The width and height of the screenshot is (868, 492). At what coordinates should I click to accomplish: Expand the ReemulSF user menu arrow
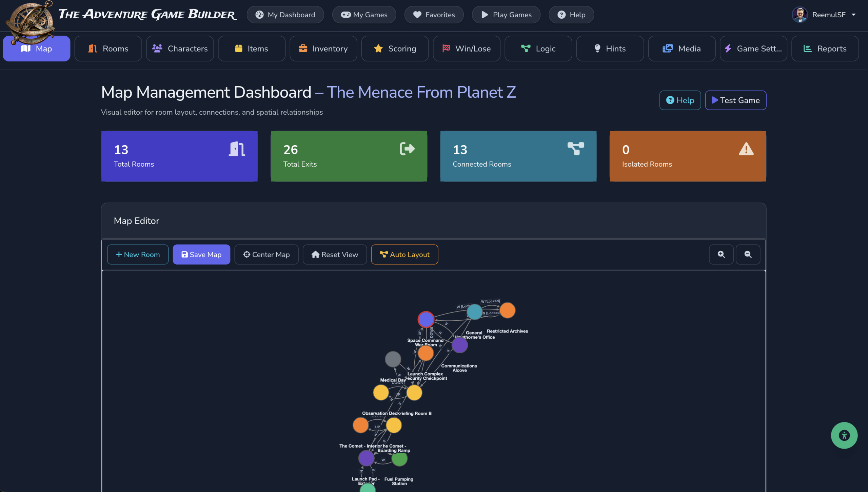pyautogui.click(x=854, y=15)
